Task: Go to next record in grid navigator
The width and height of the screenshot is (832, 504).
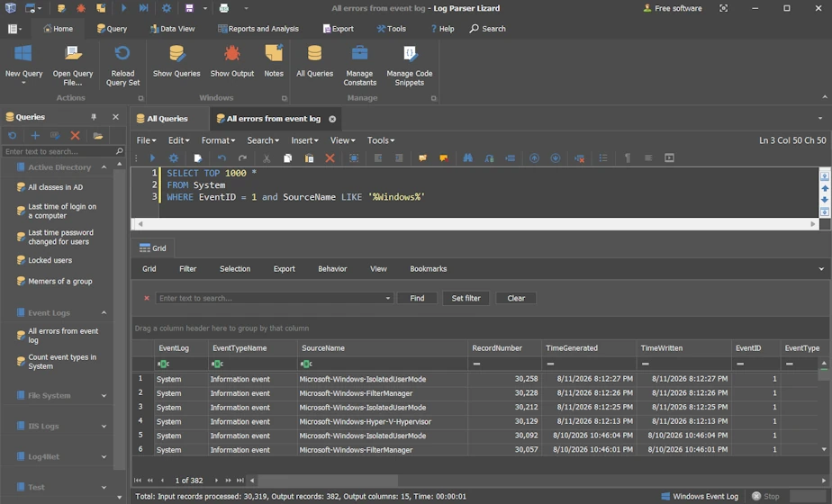Action: tap(216, 481)
